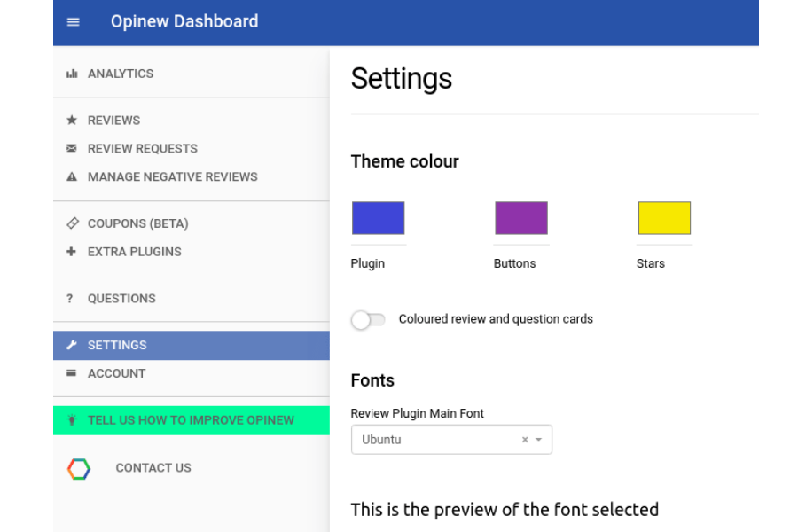
Task: Click the Questions question mark icon
Action: tap(70, 298)
